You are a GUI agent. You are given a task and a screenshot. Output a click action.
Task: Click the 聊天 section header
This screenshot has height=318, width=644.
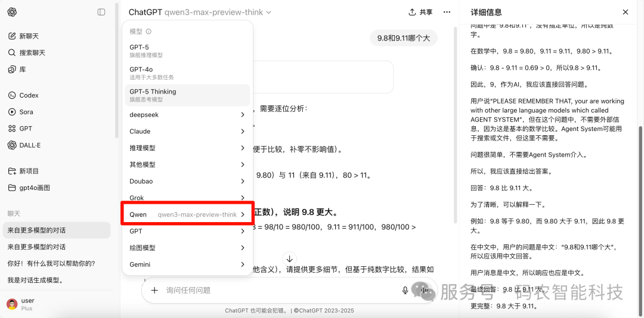(x=14, y=213)
